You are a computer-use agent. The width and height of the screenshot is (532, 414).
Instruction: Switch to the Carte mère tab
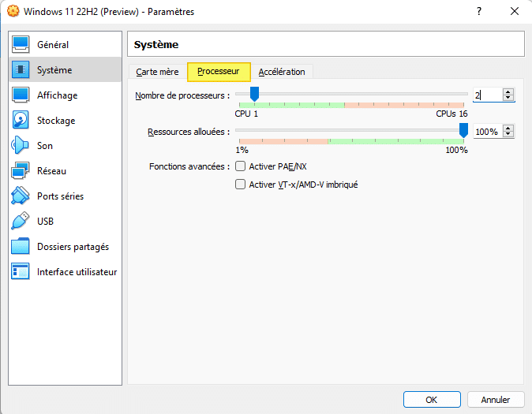(157, 72)
